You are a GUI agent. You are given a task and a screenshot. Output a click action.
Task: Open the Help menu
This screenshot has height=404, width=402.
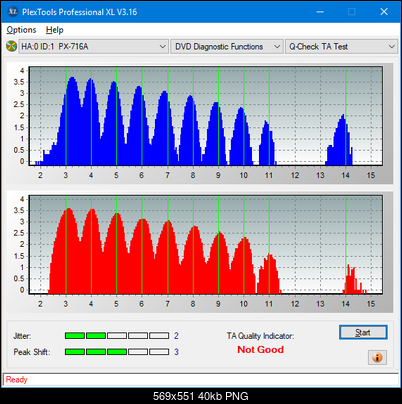(54, 30)
